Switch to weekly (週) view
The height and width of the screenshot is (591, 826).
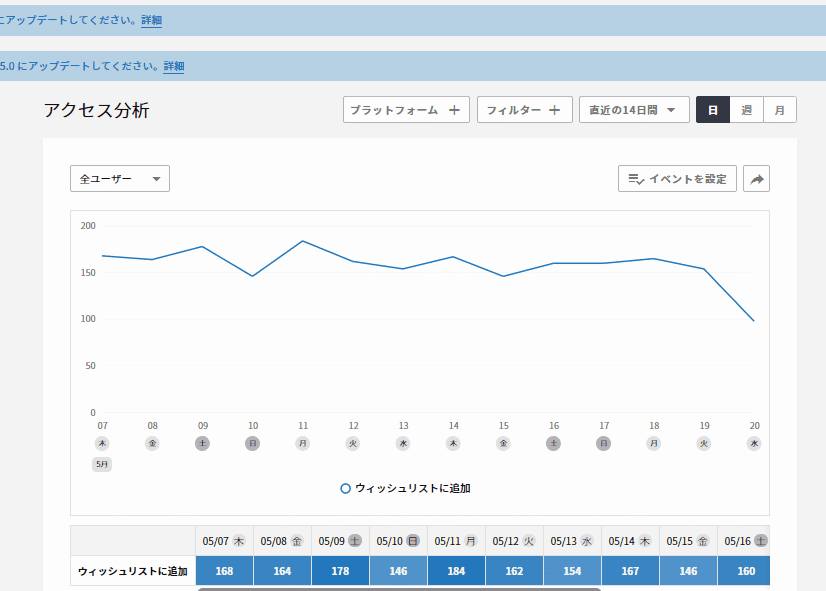(746, 110)
